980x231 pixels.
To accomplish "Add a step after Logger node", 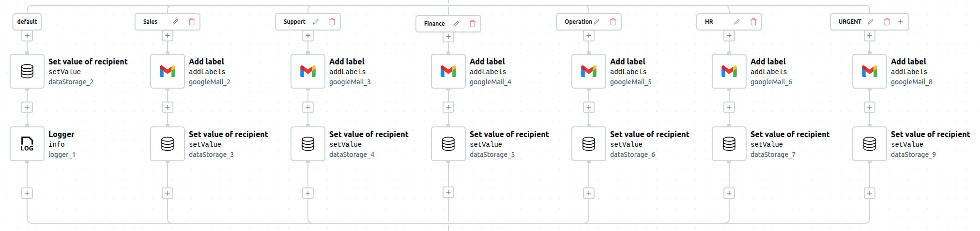I will point(27,193).
